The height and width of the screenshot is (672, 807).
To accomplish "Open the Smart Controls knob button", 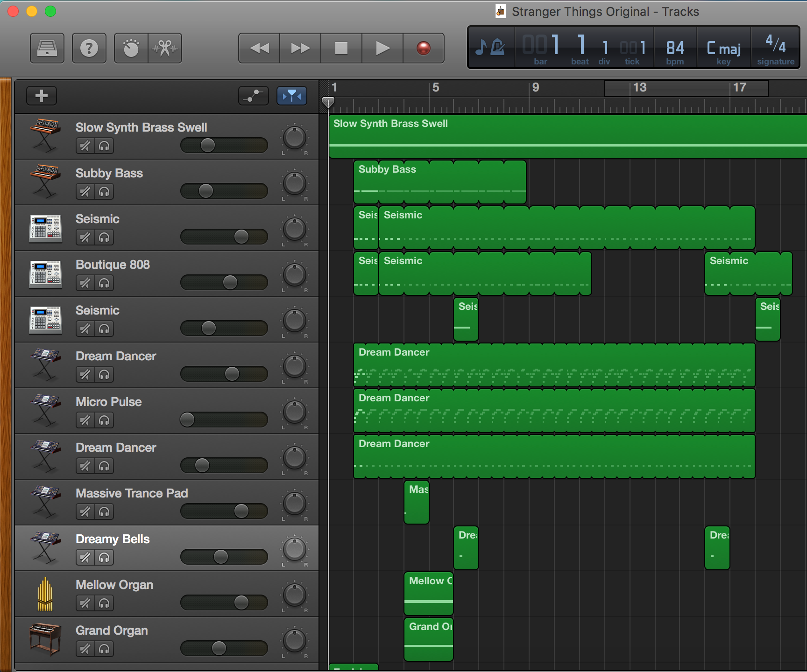I will (131, 48).
